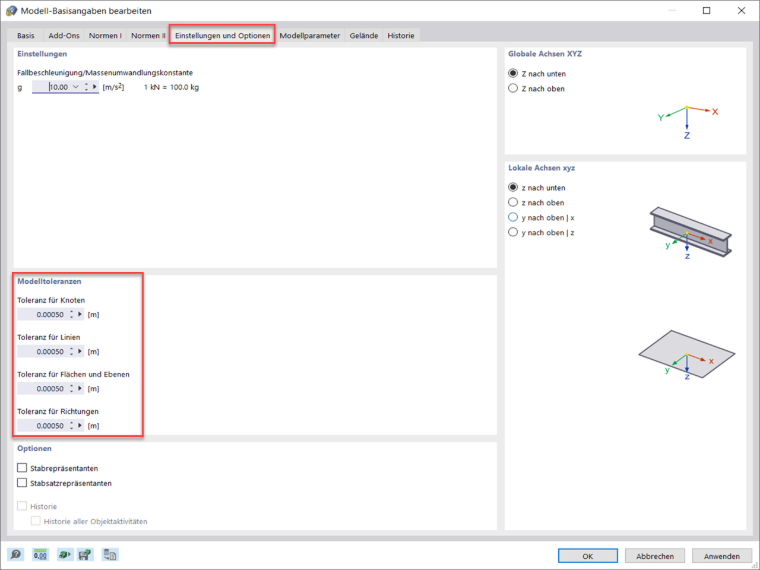Click the copy to clipboard icon

(110, 554)
